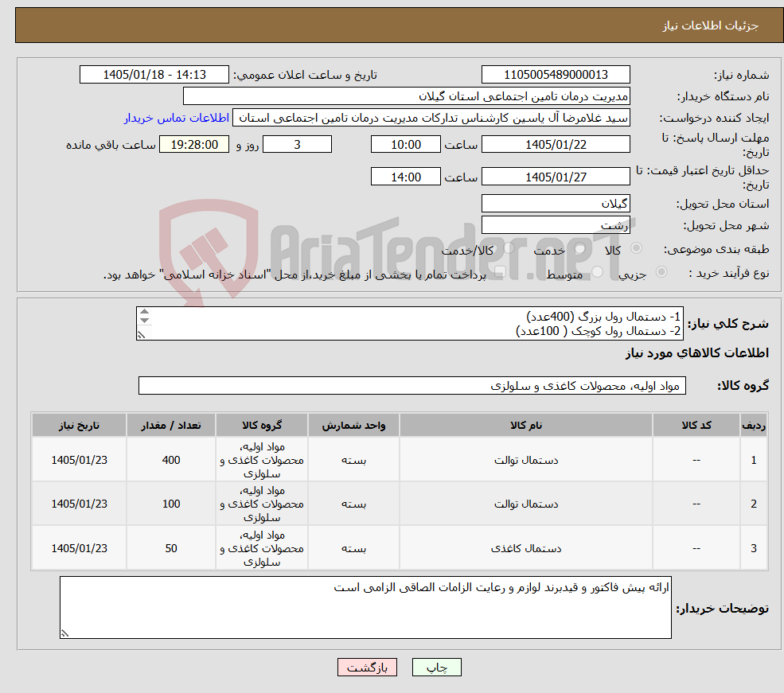Click the date 1405/01/23 in row 3
Image resolution: width=784 pixels, height=693 pixels.
79,549
